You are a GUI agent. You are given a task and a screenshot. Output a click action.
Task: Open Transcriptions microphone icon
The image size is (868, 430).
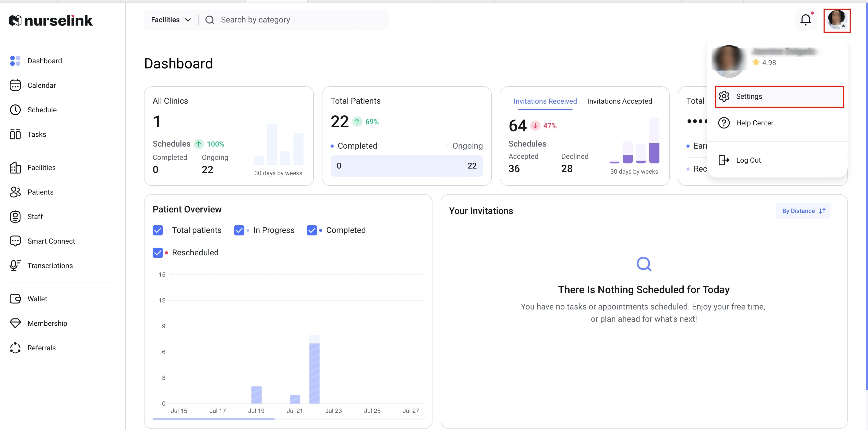point(15,266)
